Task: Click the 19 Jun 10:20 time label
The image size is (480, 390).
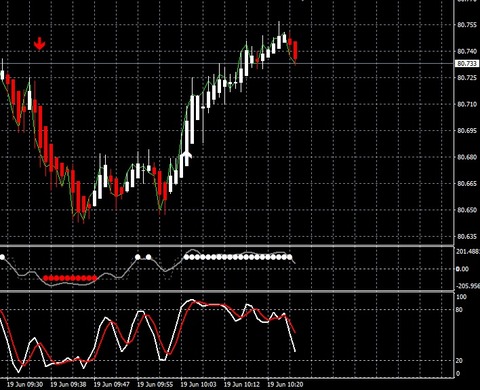Action: tap(285, 384)
